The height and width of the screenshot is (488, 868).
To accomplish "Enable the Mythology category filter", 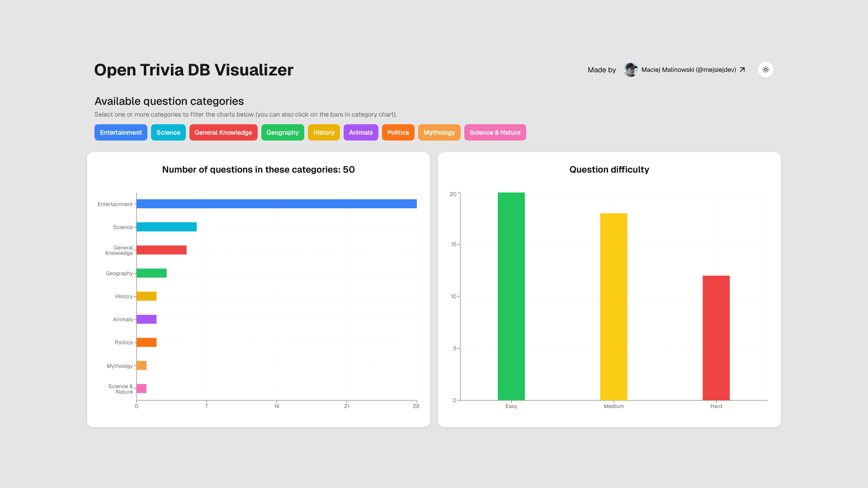I will point(439,132).
